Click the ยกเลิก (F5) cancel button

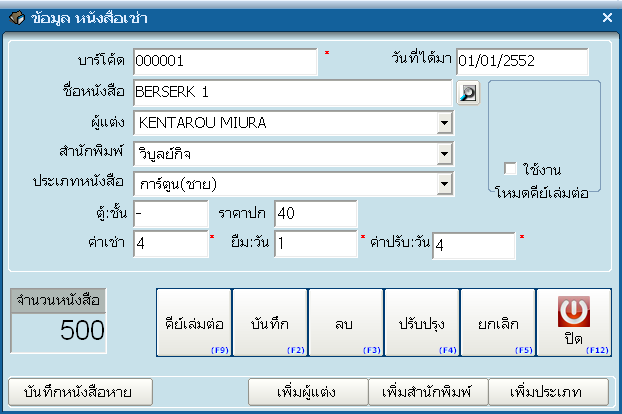[498, 323]
